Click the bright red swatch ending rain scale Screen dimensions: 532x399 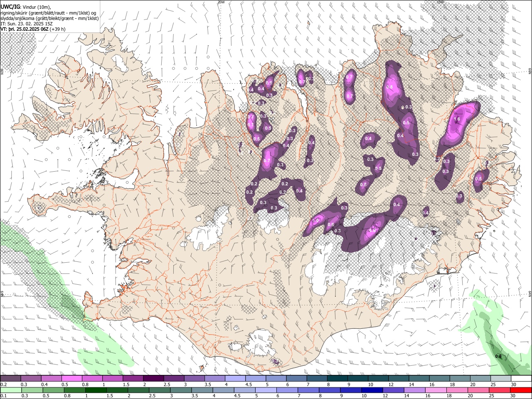tap(521, 390)
